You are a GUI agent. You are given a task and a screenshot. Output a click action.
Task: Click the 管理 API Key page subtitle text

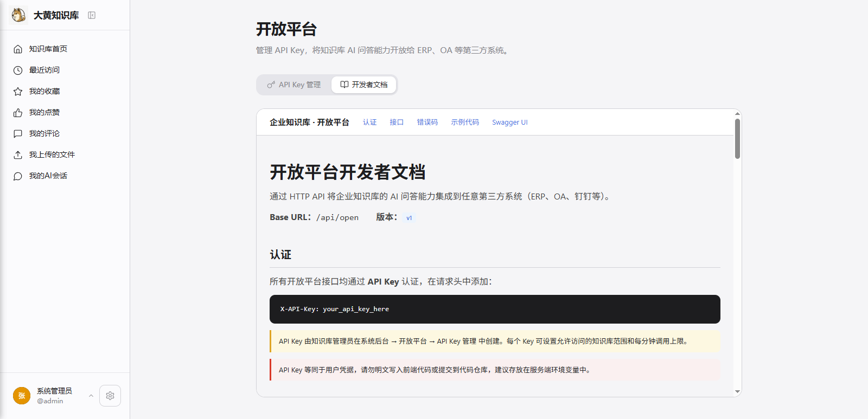point(383,50)
